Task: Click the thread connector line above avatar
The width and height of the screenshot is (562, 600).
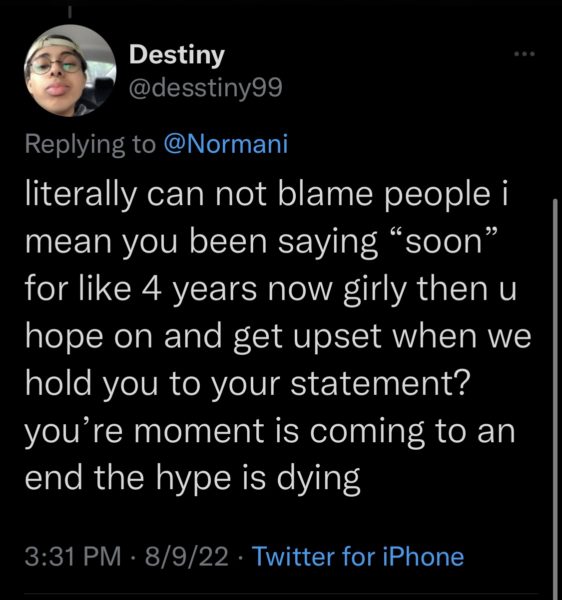Action: [70, 13]
